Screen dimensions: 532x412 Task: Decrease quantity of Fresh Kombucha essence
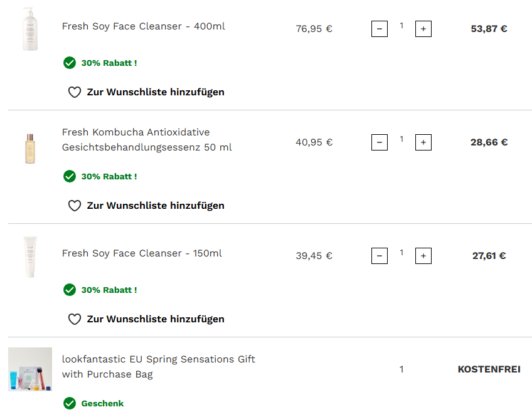[380, 142]
